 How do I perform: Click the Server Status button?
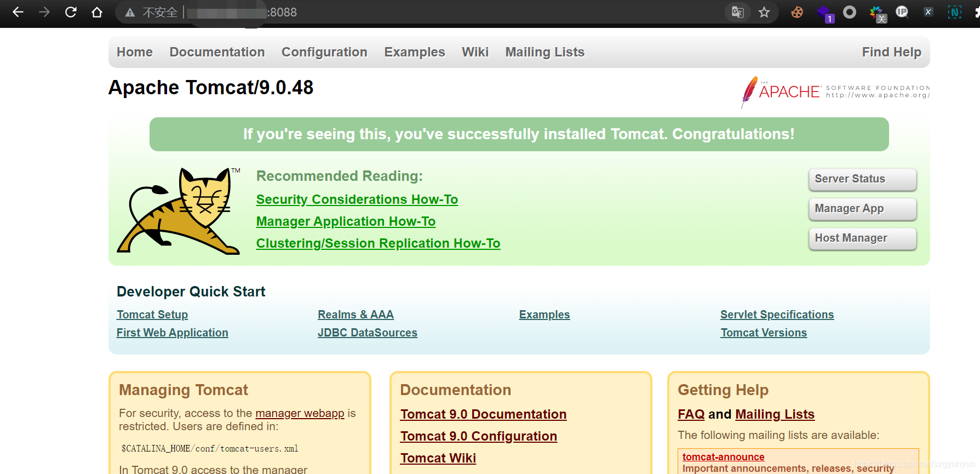[862, 179]
